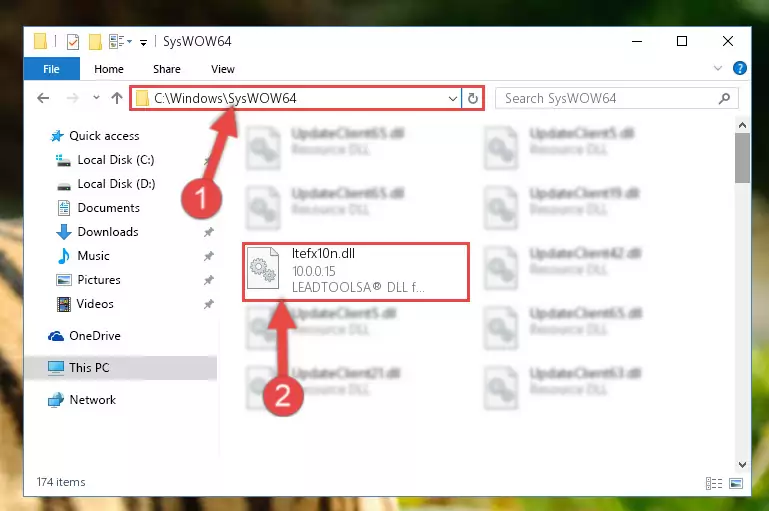Open the Help question mark icon
Viewport: 769px width, 511px height.
(x=740, y=68)
